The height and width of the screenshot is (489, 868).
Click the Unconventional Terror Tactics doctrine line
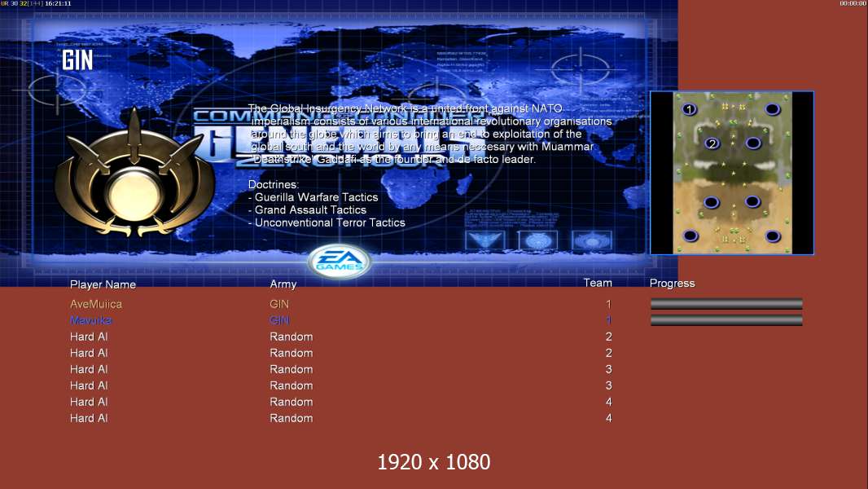[327, 222]
